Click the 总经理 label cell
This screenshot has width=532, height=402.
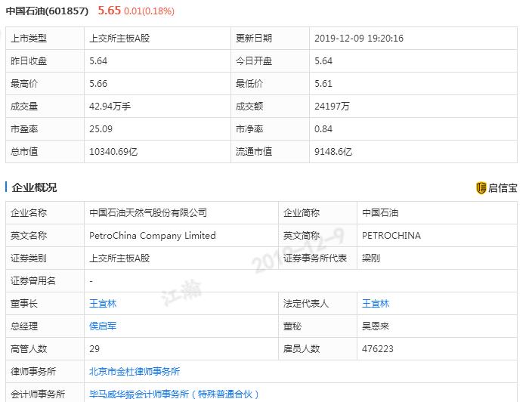(x=45, y=326)
